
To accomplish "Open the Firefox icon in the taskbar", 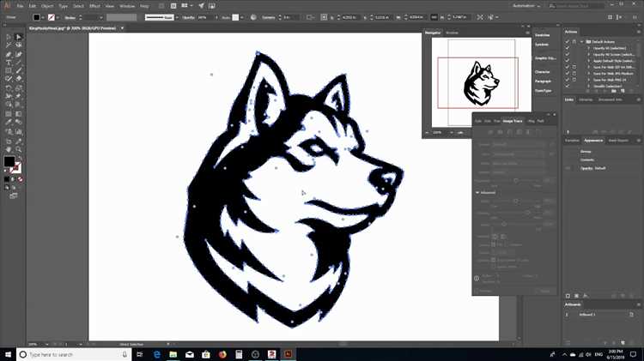I will (222, 353).
